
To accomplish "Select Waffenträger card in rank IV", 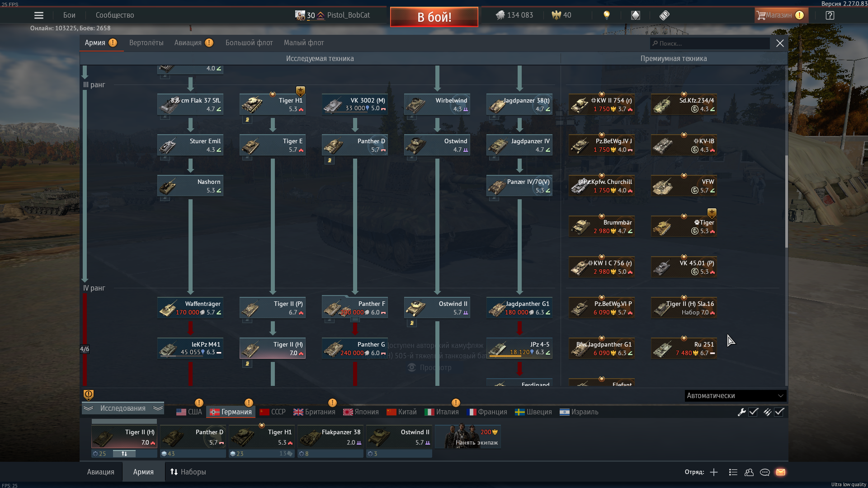I will coord(190,308).
